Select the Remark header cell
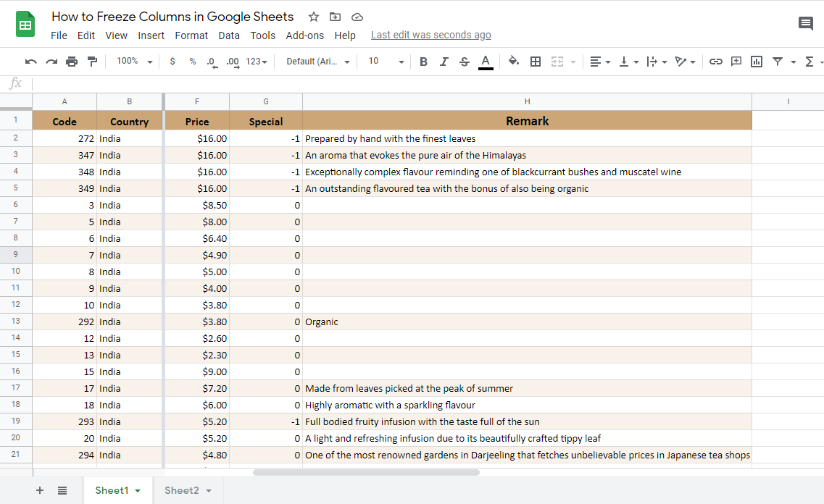Image resolution: width=824 pixels, height=504 pixels. (x=527, y=121)
